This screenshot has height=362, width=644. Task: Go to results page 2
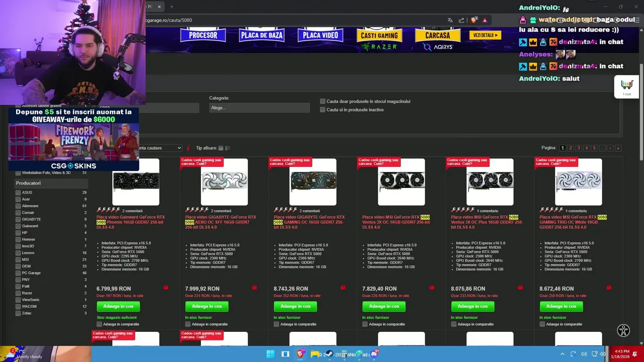tap(570, 148)
